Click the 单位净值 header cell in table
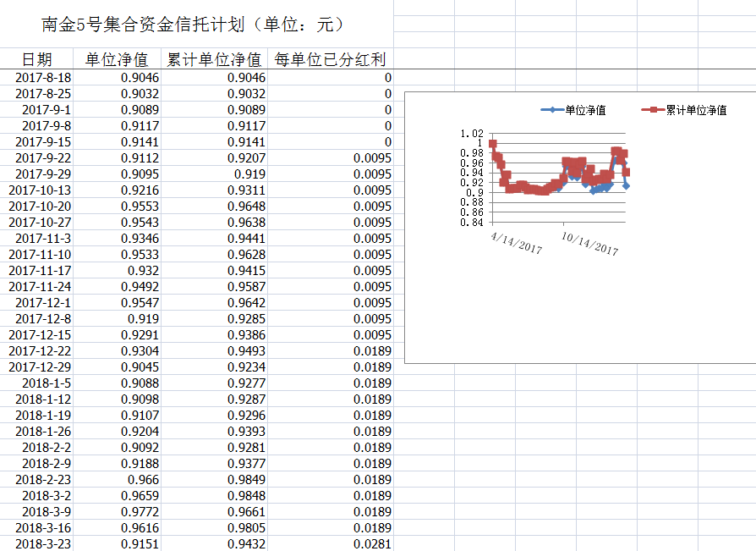Screen dimensions: 756x551 117,59
